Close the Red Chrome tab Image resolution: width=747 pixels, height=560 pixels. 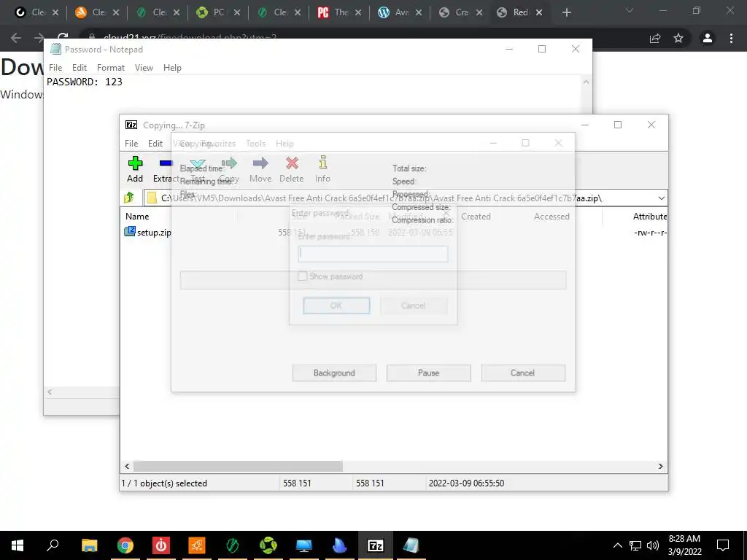[x=539, y=12]
